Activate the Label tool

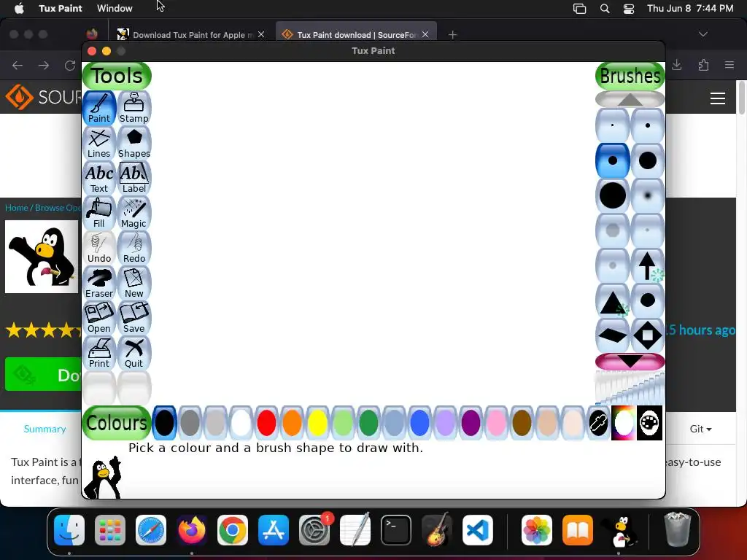pyautogui.click(x=134, y=178)
